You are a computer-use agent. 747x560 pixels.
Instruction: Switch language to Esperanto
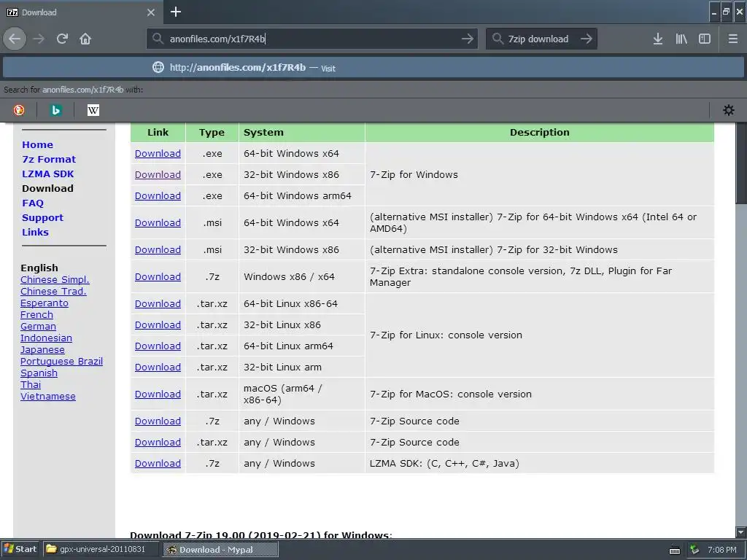44,303
